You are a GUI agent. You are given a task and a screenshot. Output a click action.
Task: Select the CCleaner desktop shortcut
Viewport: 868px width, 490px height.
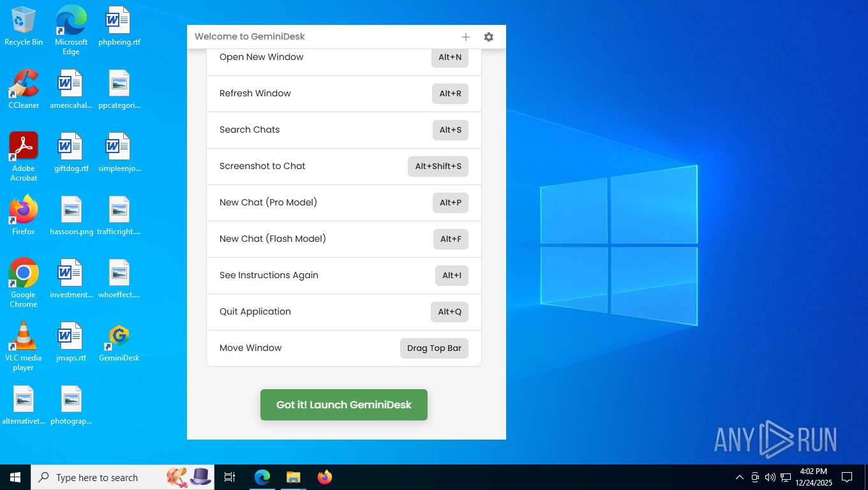tap(24, 89)
